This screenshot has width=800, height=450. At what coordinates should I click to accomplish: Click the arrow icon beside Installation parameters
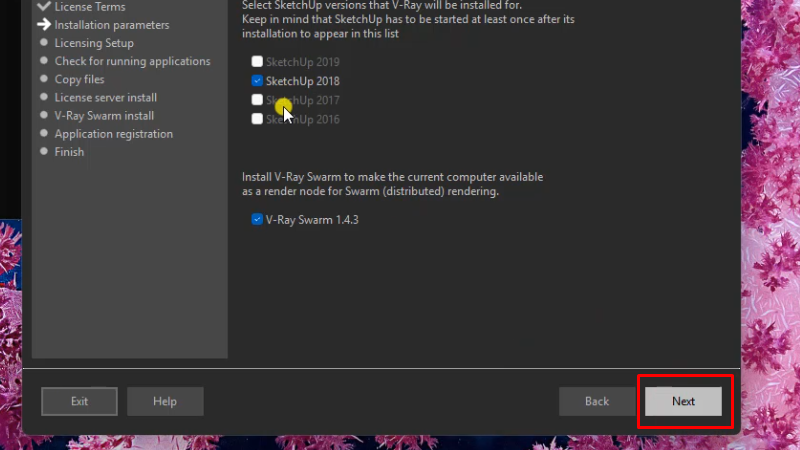click(x=44, y=24)
